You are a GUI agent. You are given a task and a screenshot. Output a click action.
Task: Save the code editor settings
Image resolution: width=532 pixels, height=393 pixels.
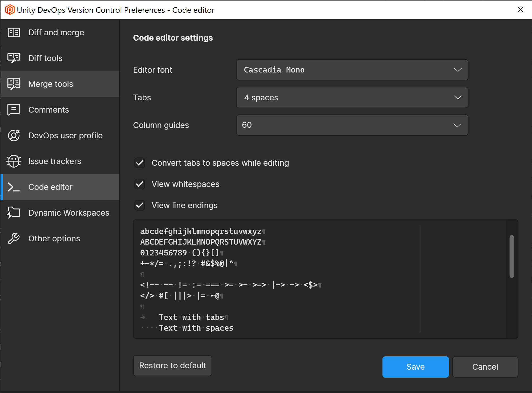(415, 367)
